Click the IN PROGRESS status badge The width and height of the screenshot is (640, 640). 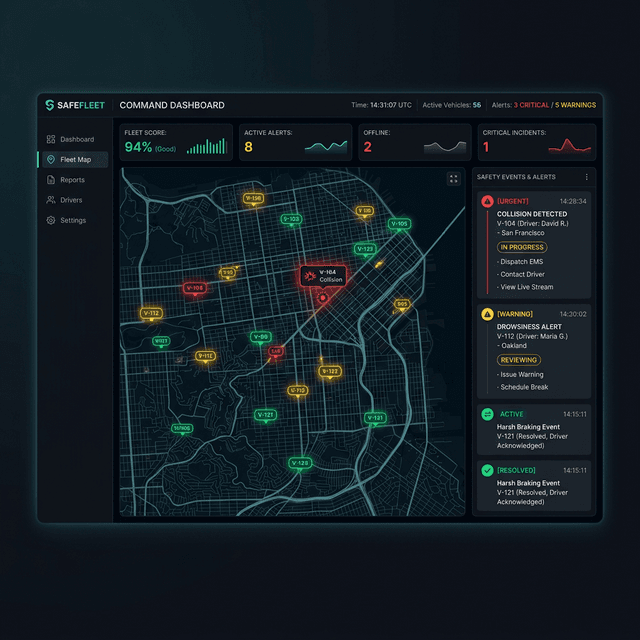tap(522, 247)
